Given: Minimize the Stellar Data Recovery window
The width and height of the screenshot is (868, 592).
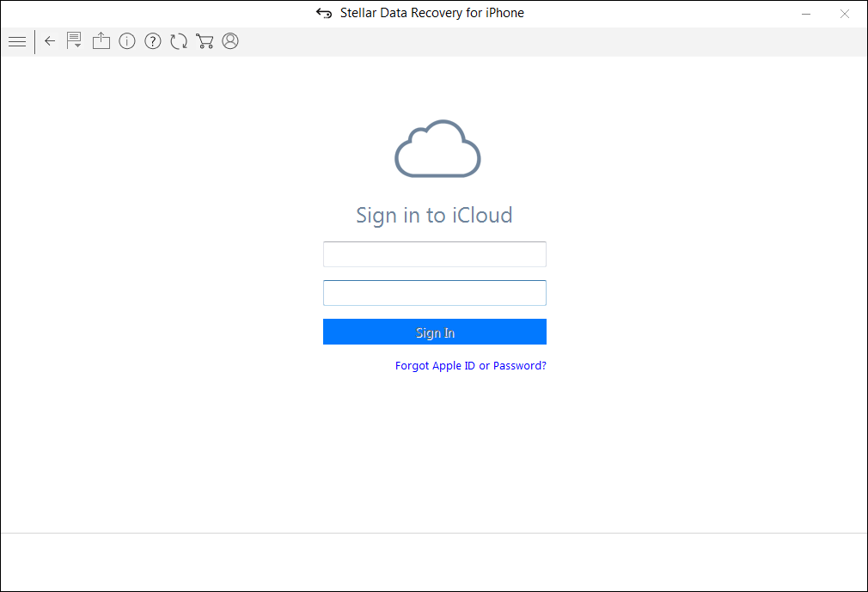Looking at the screenshot, I should coord(806,14).
